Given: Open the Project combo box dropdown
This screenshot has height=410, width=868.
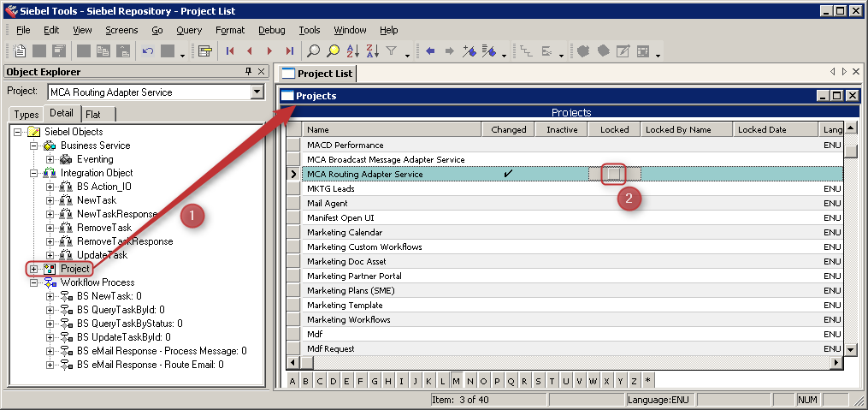Looking at the screenshot, I should click(257, 92).
